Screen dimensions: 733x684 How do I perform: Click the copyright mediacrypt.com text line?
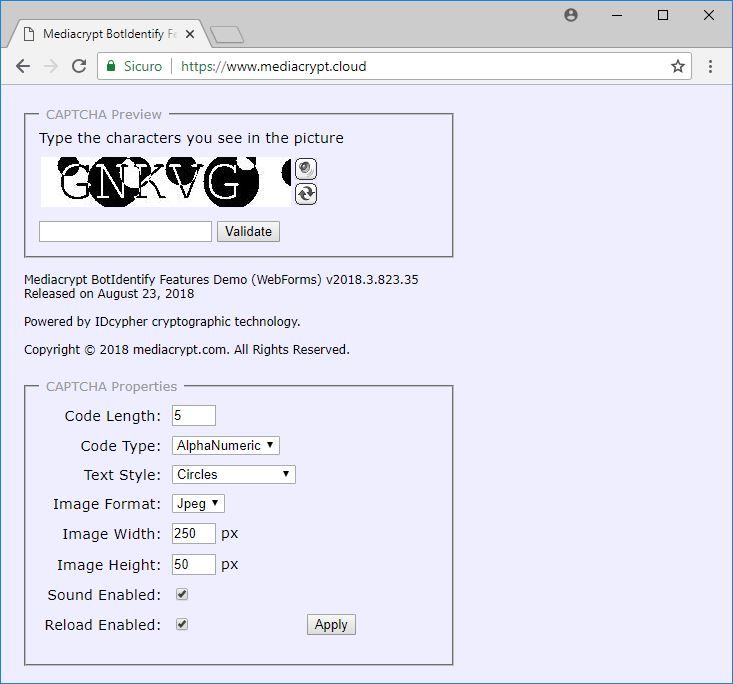(x=187, y=350)
